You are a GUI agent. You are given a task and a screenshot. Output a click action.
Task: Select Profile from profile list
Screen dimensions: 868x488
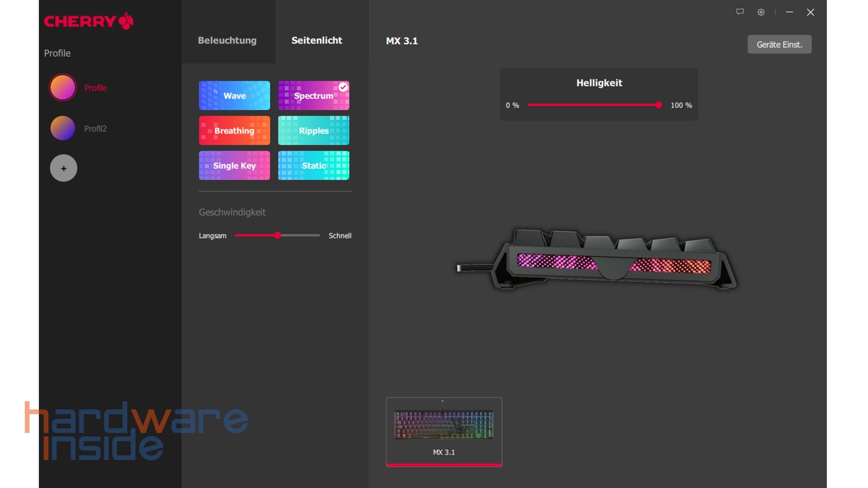pos(95,88)
